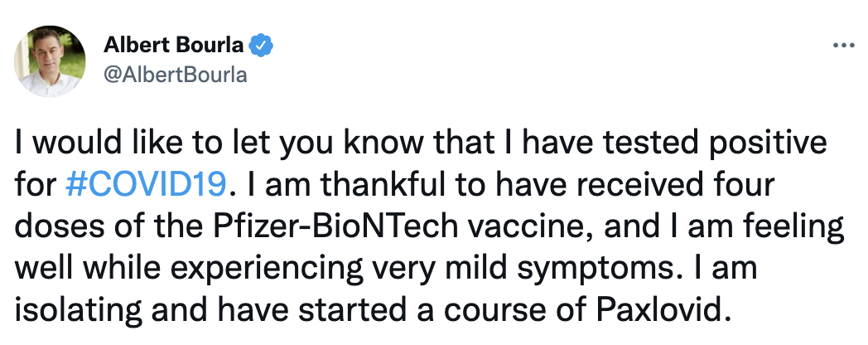Click the words feeling well text
Viewport: 868px width, 345px height.
click(x=793, y=227)
